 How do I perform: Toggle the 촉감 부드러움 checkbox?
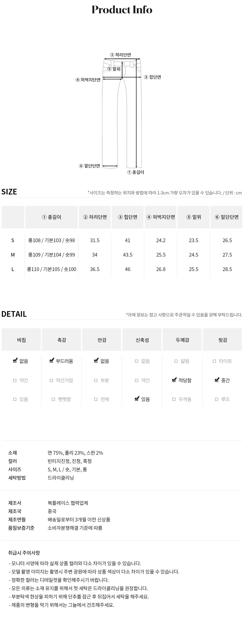52,361
